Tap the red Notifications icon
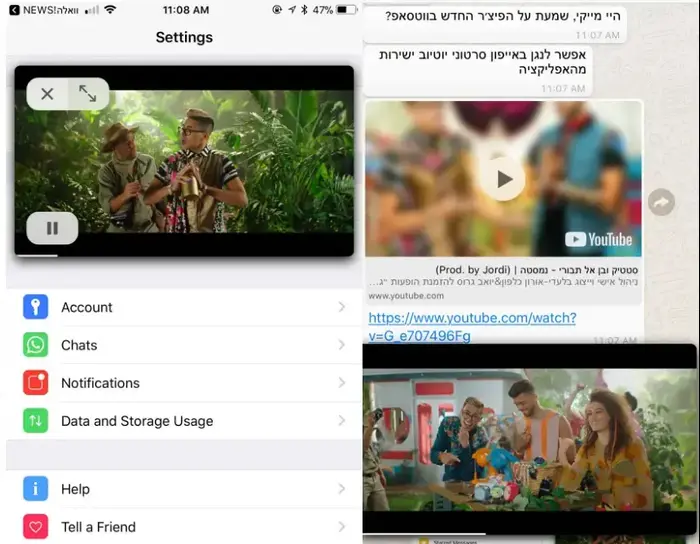 point(35,383)
